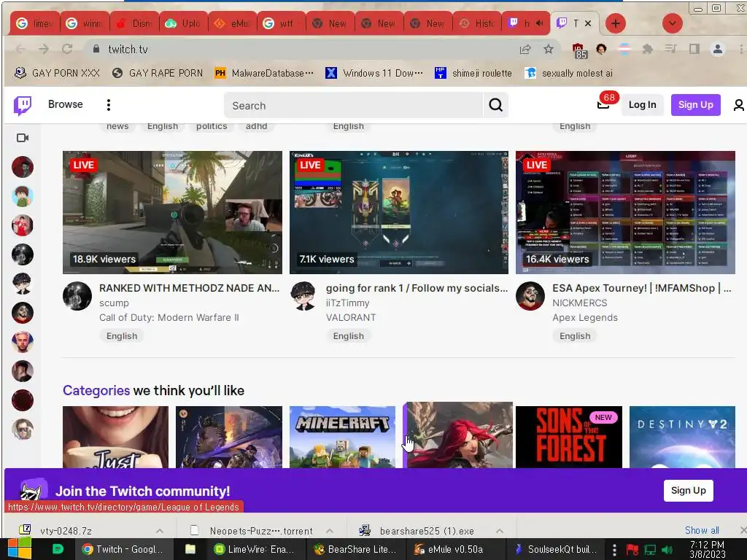Screen dimensions: 747x560
Task: Open the NICKMERCS Apex Legends stream thumbnail
Action: pos(625,212)
